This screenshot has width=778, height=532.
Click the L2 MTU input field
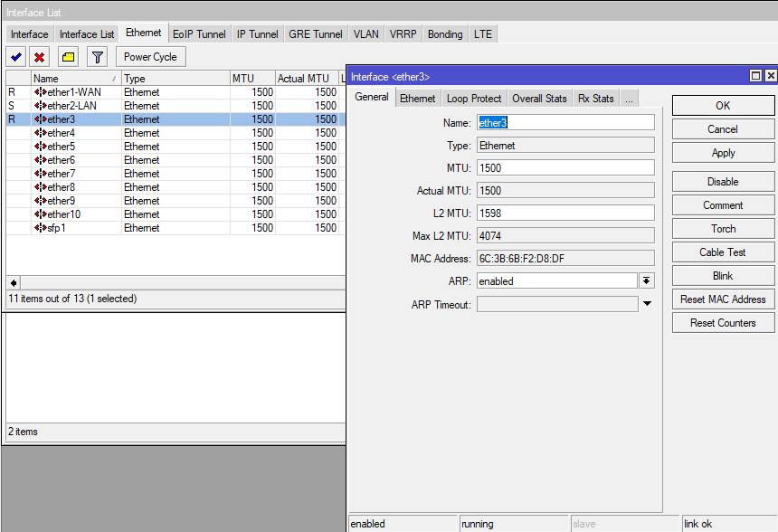click(x=565, y=214)
